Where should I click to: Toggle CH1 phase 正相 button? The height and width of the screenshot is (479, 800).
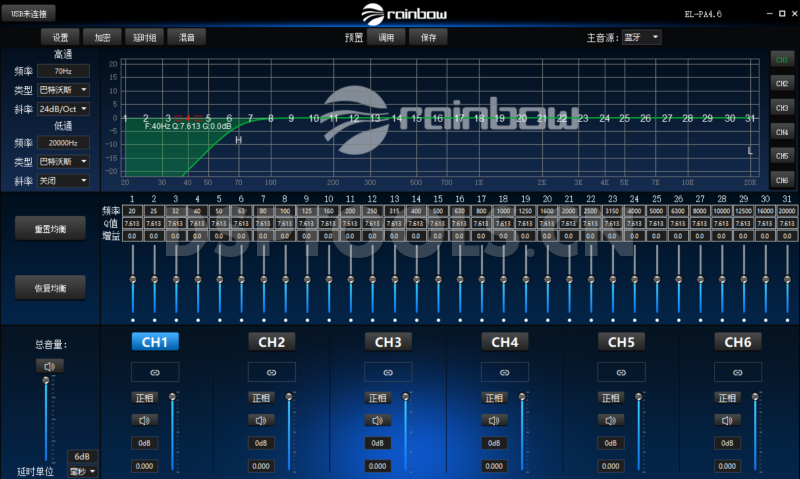point(144,398)
